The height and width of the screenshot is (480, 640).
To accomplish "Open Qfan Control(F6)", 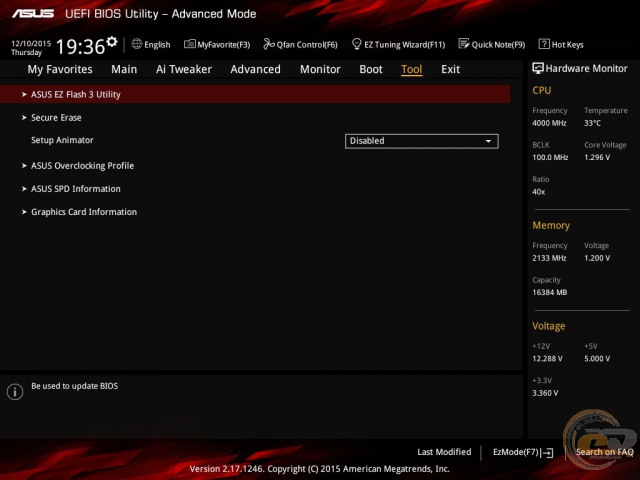I will [300, 44].
